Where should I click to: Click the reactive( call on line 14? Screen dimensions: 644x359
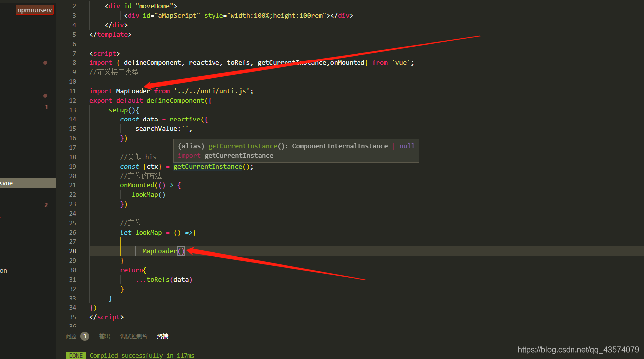tap(187, 120)
